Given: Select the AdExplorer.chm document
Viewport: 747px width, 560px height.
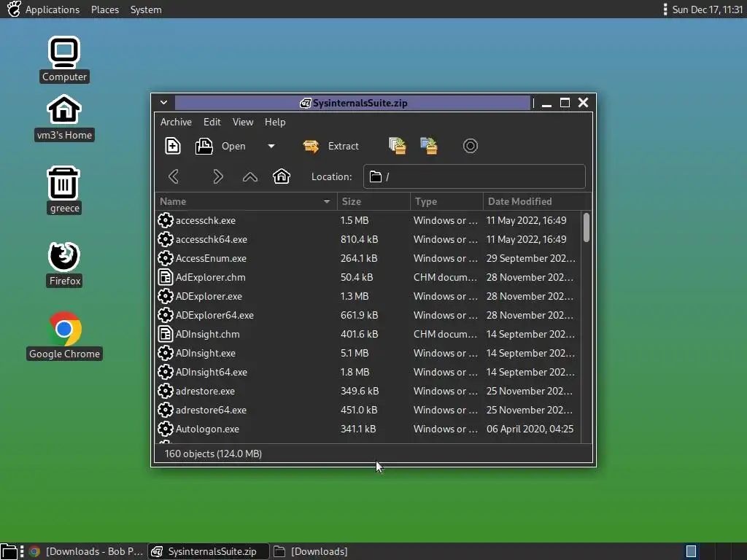Looking at the screenshot, I should click(368, 277).
